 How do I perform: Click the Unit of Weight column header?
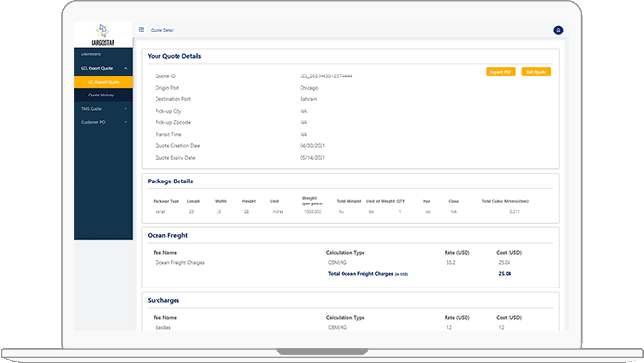(381, 201)
